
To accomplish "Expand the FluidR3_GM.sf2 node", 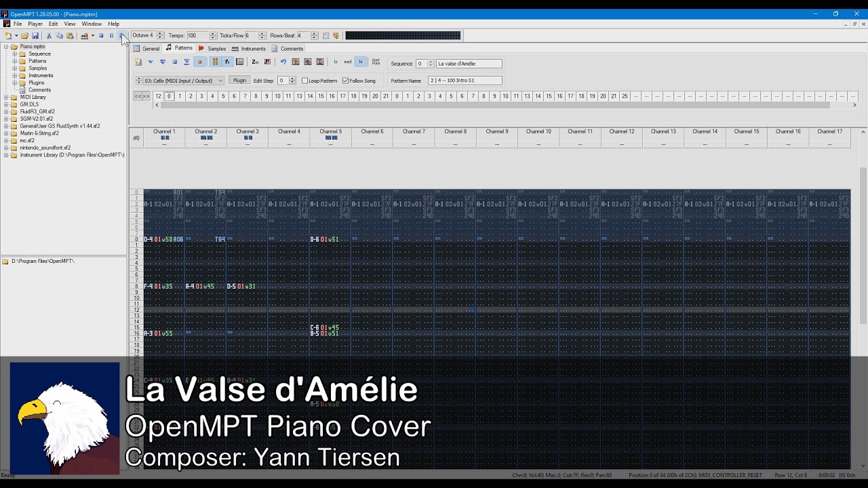I will tap(6, 111).
